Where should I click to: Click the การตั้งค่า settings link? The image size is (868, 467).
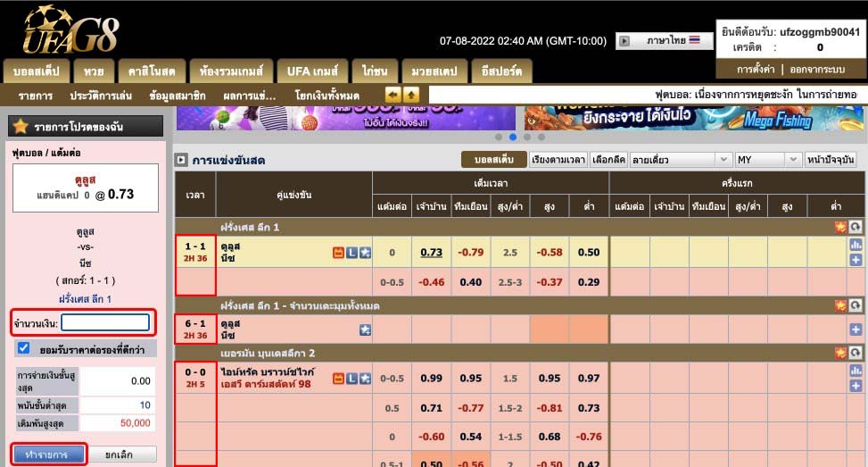pyautogui.click(x=755, y=70)
